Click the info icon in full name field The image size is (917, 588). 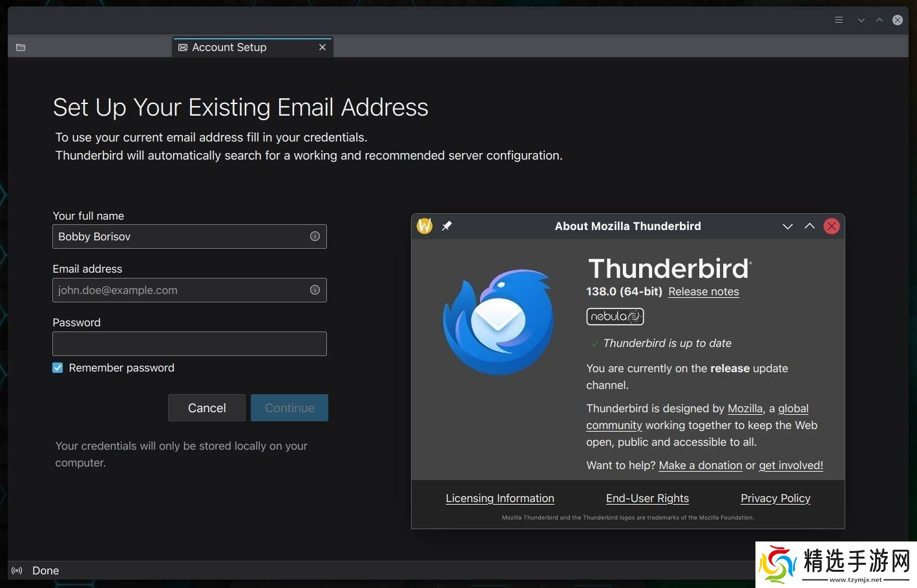point(315,236)
